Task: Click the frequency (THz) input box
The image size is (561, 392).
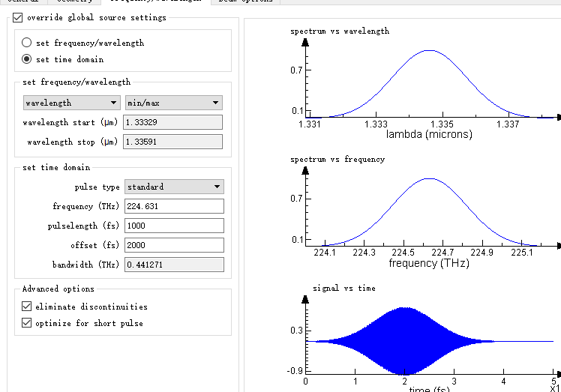Action: click(x=174, y=206)
